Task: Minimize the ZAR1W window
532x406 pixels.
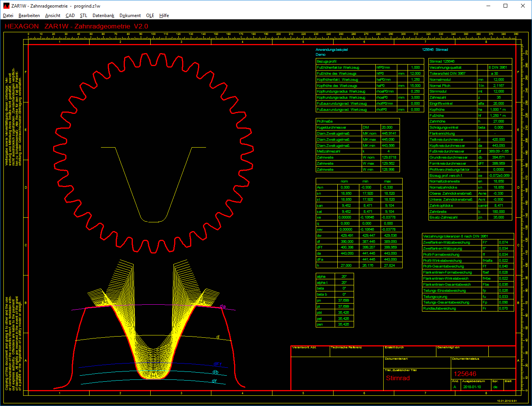Action: click(x=488, y=6)
